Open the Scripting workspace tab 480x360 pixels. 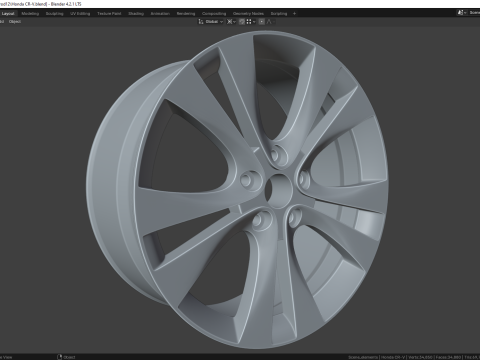tap(279, 14)
